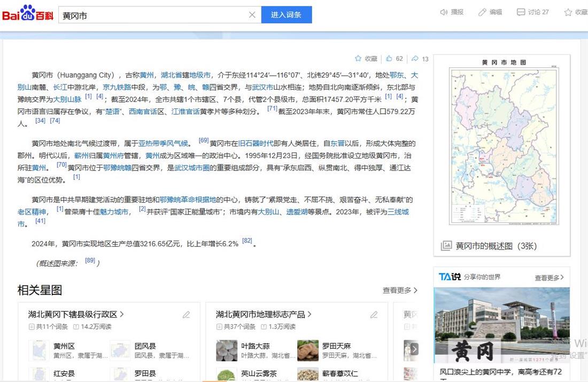This screenshot has height=382, width=588.
Task: Clear the search box with the X icon
Action: pyautogui.click(x=252, y=14)
